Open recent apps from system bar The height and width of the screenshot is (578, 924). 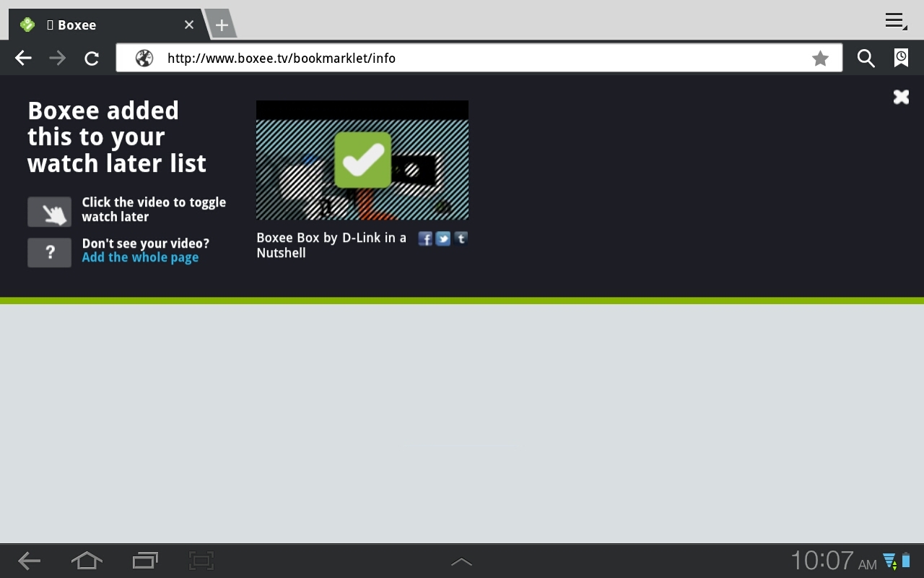[x=145, y=561]
